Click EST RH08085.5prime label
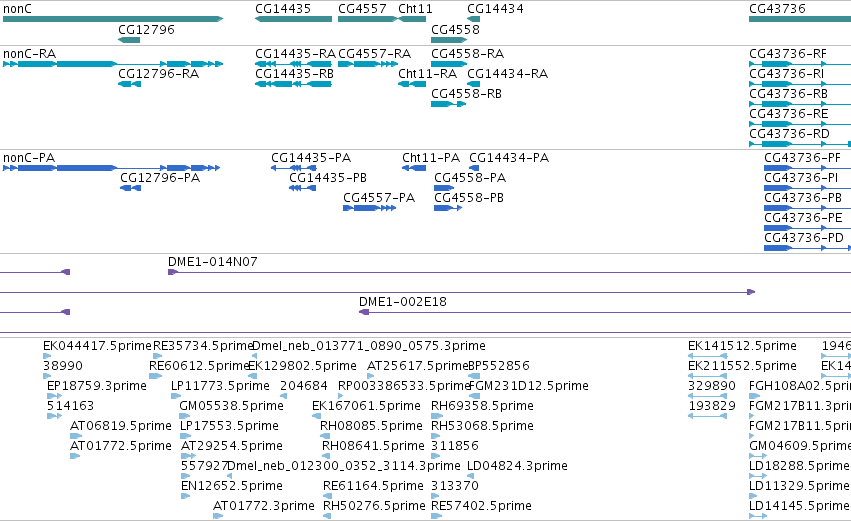851x521 pixels. (x=371, y=427)
